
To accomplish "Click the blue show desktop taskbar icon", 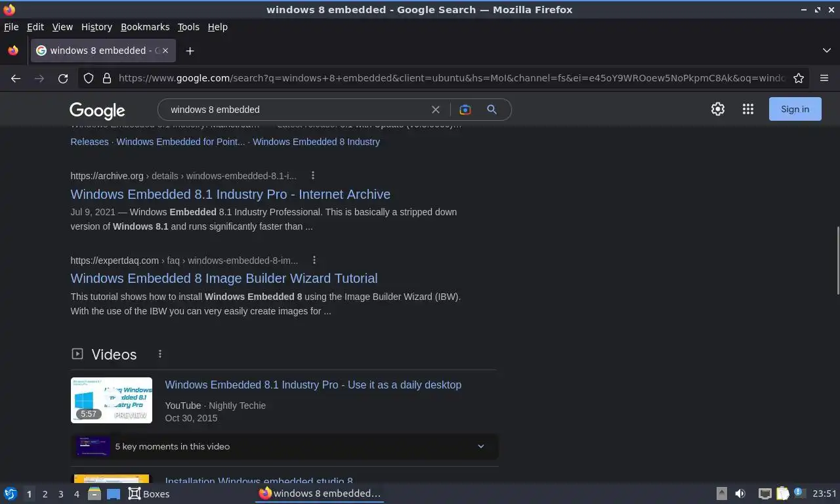I will tap(114, 494).
